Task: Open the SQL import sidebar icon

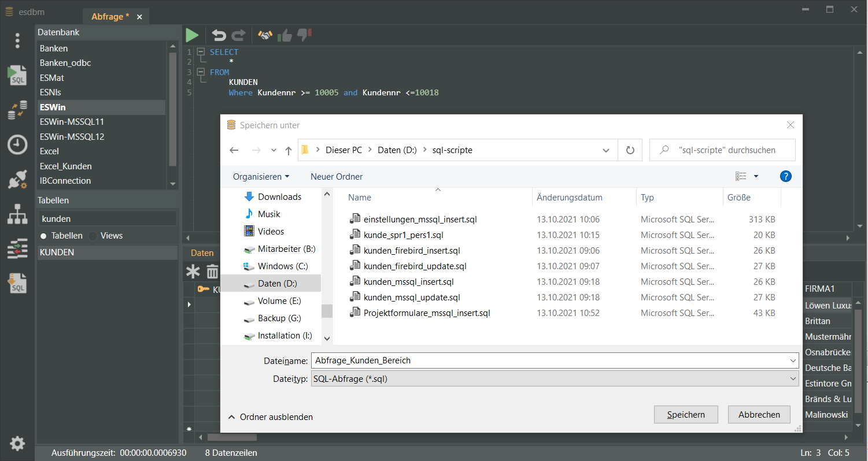Action: [17, 283]
